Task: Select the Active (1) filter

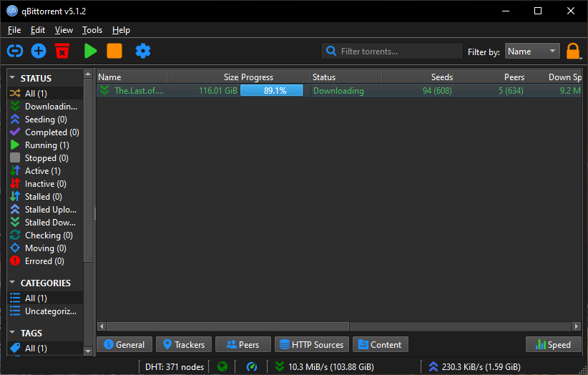Action: 45,171
